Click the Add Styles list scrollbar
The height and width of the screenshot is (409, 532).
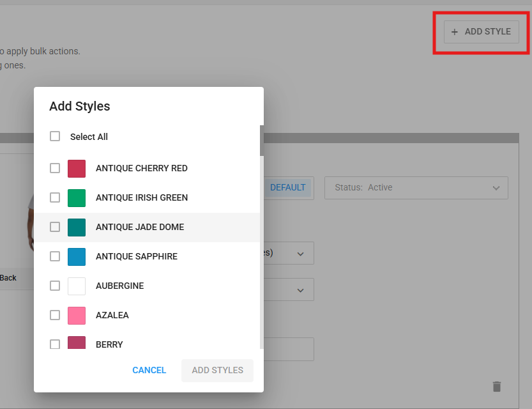coord(261,141)
